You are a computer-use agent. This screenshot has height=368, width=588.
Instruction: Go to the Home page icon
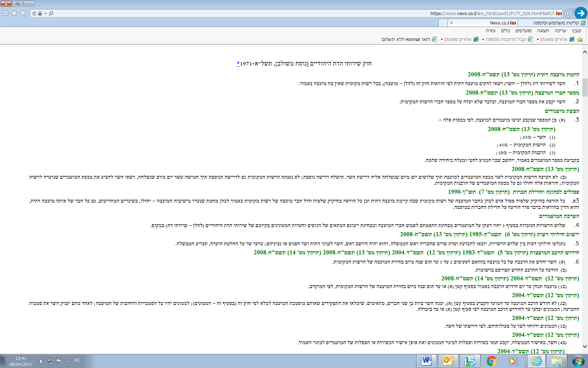[x=23, y=13]
